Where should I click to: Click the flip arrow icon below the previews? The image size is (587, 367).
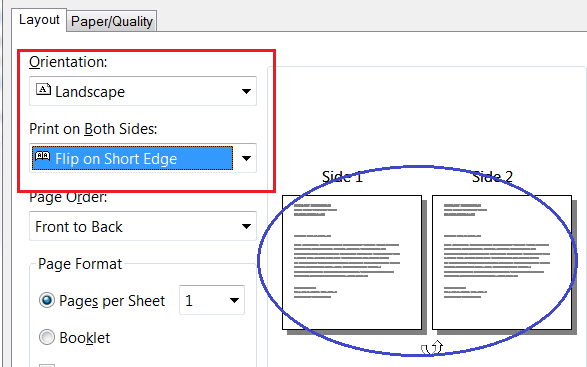point(432,347)
